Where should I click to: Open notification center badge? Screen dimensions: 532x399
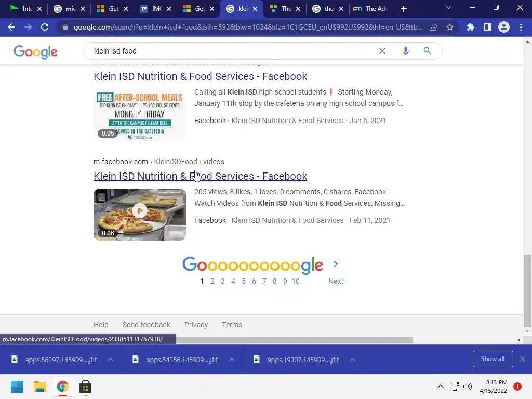click(x=517, y=387)
